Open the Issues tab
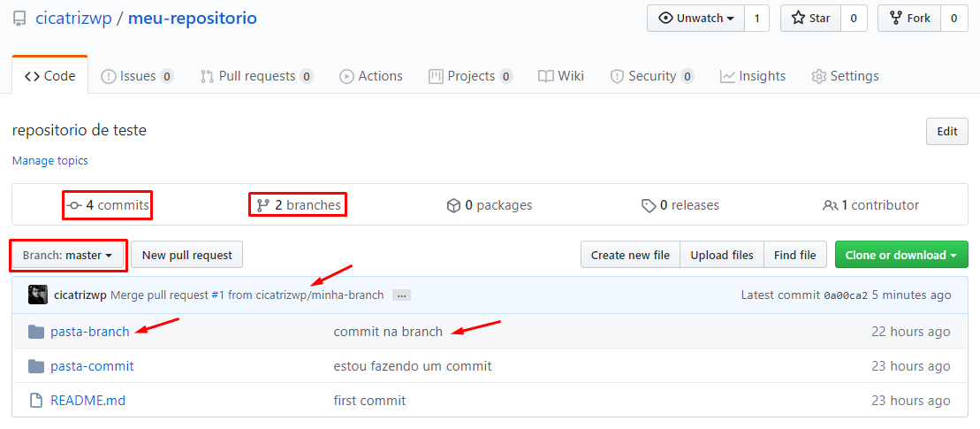 (137, 76)
